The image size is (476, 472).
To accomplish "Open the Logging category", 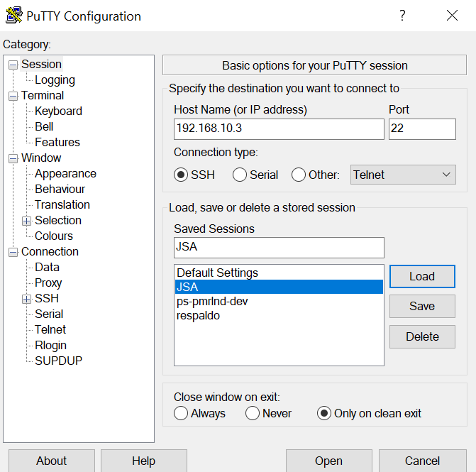I will [55, 80].
